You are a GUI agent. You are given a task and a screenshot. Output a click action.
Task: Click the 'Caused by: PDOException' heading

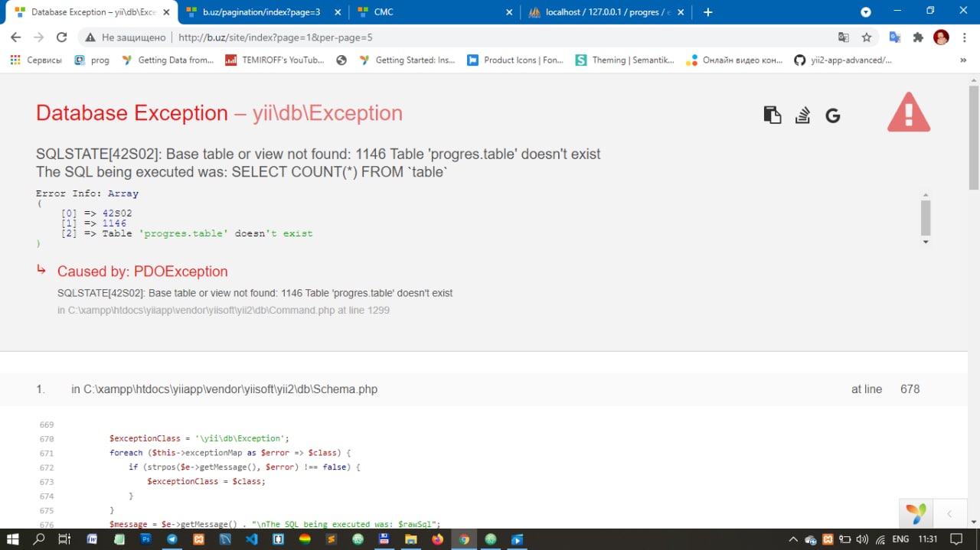tap(142, 272)
